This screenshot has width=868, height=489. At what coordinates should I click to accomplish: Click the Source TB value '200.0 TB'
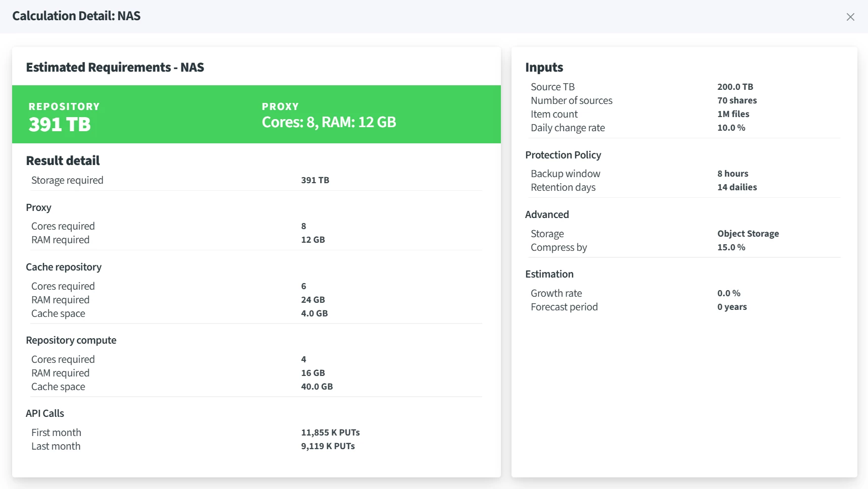735,87
